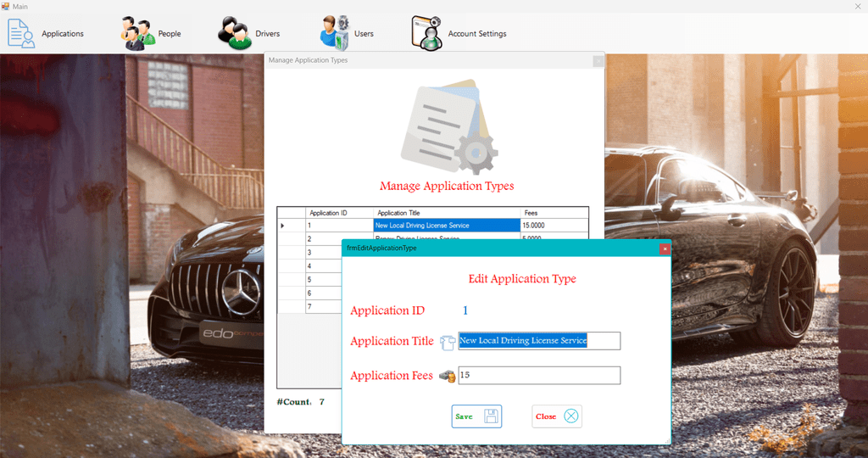Click the People icon in toolbar

136,33
